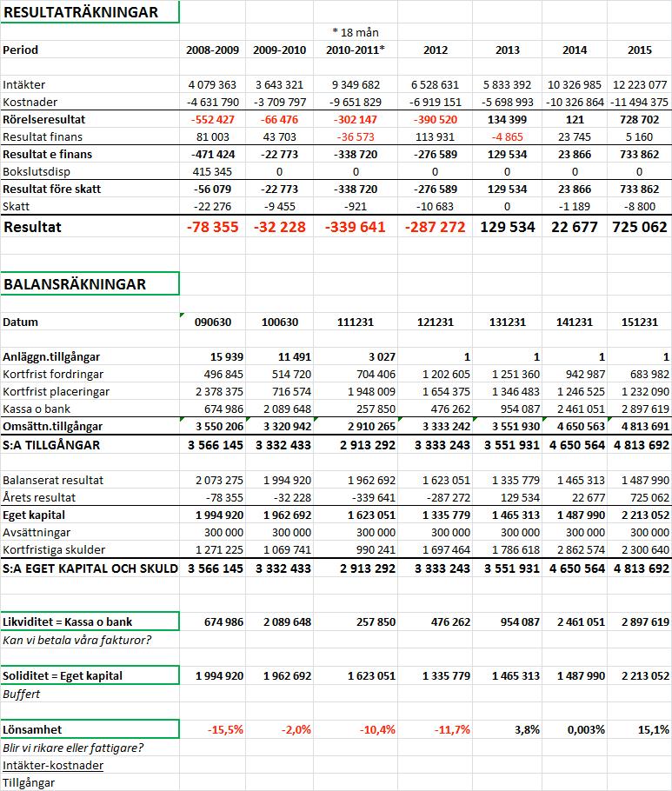Select Årets resultat value -287 272
Image resolution: width=672 pixels, height=791 pixels.
[448, 497]
